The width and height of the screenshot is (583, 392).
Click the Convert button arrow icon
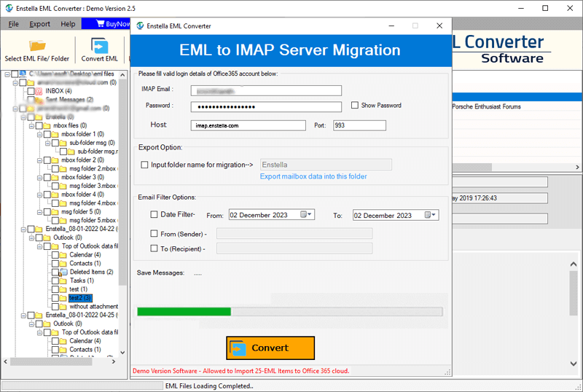(238, 348)
